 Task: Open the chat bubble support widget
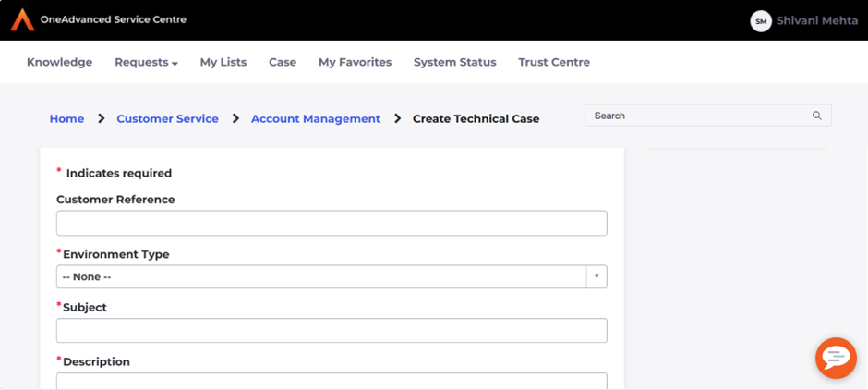pyautogui.click(x=836, y=358)
